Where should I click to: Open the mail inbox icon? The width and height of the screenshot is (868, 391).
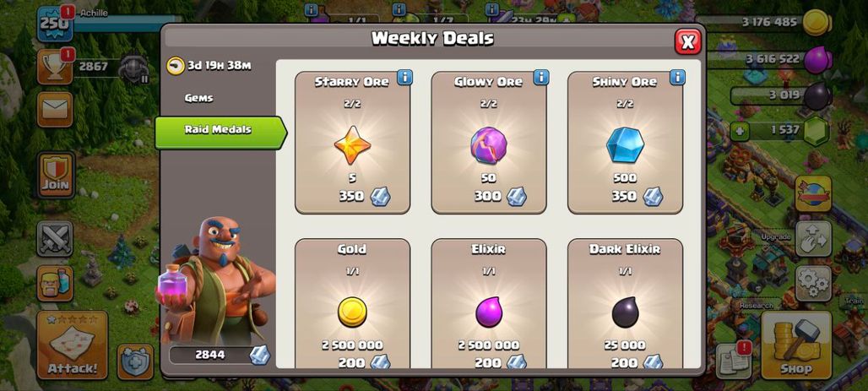(55, 109)
